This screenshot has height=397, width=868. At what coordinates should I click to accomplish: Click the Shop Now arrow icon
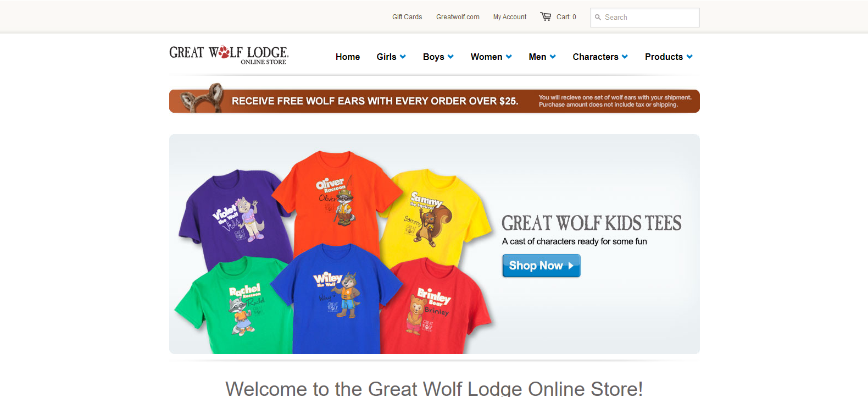tap(571, 266)
